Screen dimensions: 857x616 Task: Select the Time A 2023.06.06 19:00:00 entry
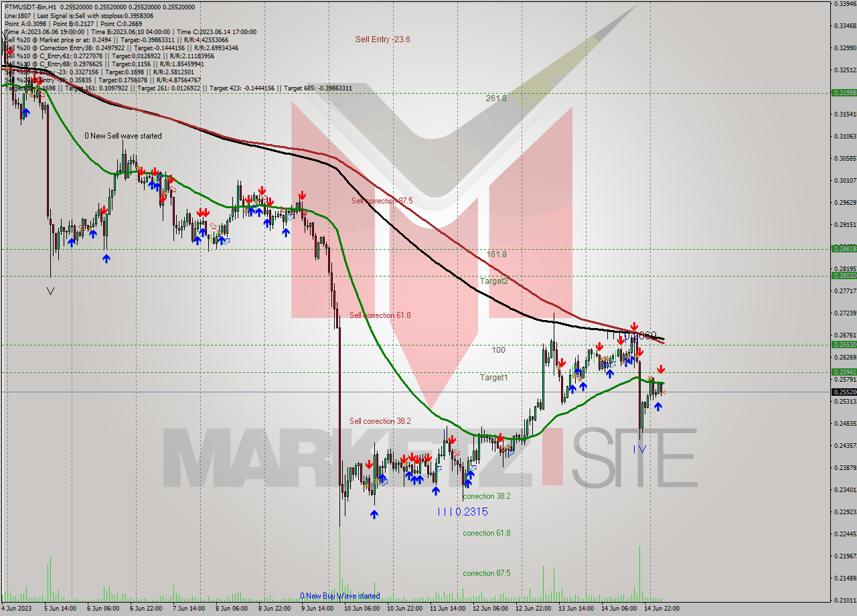click(x=44, y=31)
